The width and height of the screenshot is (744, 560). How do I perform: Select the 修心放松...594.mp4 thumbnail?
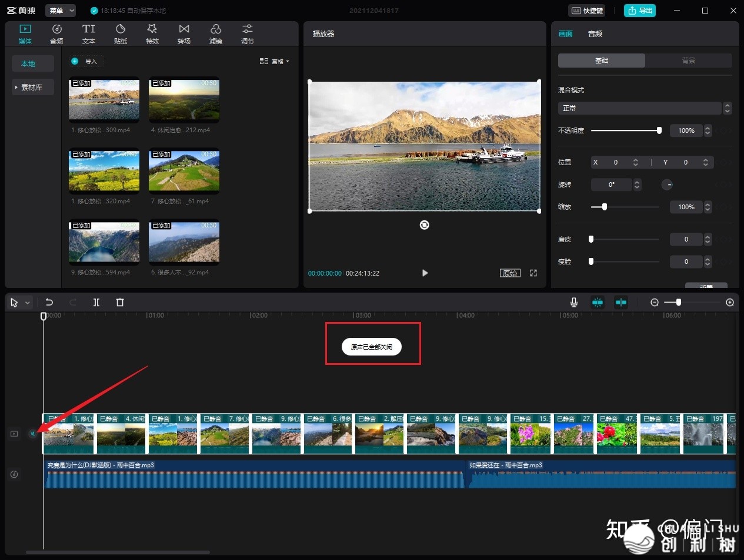coord(104,242)
